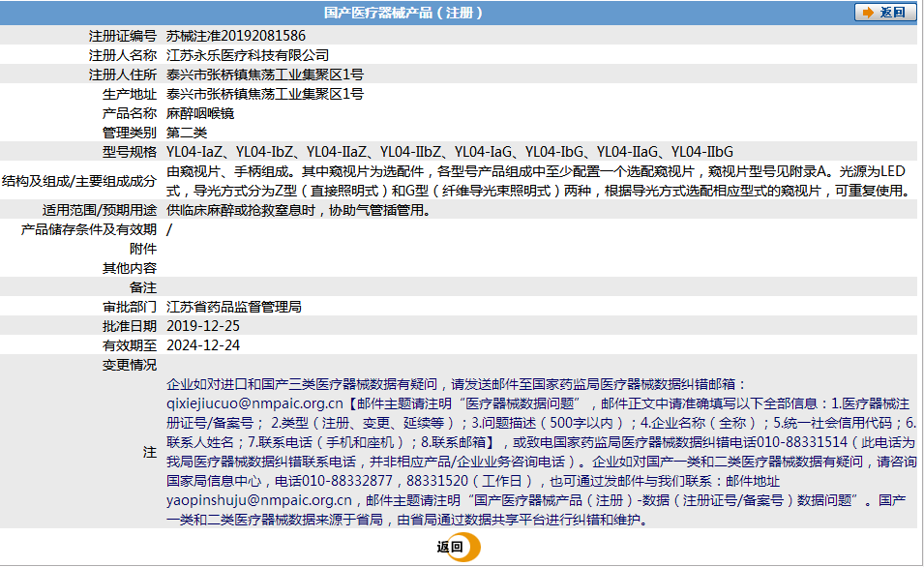
Task: Select the model list starting with YL04-IaZ
Action: tap(450, 152)
